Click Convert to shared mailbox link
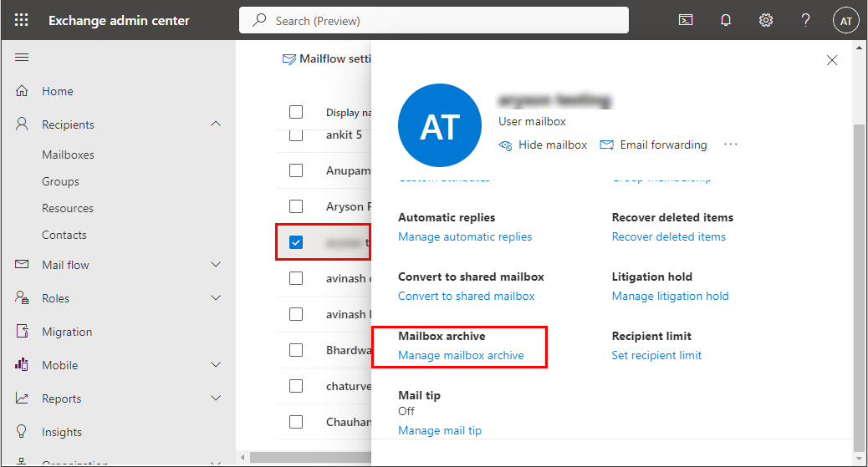The image size is (868, 467). 467,296
